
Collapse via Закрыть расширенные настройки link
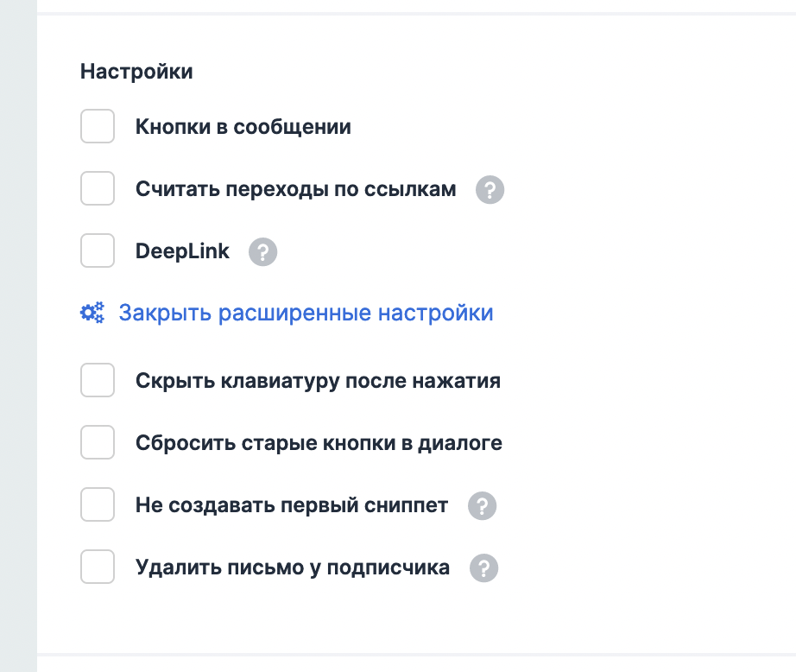(306, 313)
